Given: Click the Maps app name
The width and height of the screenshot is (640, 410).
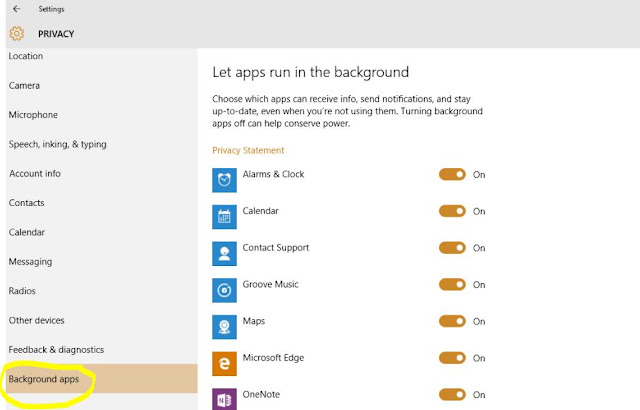Looking at the screenshot, I should pyautogui.click(x=253, y=321).
